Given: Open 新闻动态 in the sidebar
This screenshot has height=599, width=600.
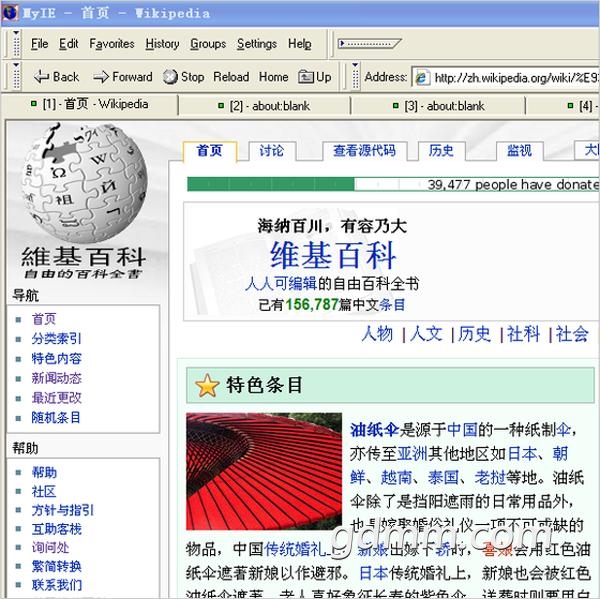Looking at the screenshot, I should pos(57,378).
